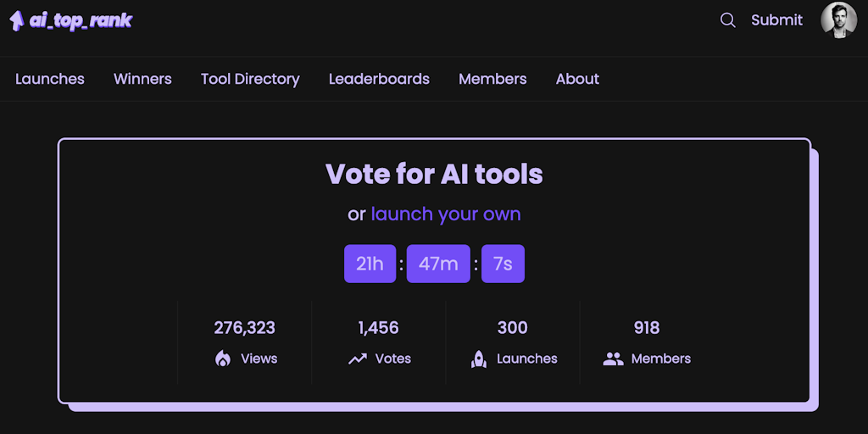Click the trending-up Votes icon
Screen dimensions: 868x434
(358, 359)
